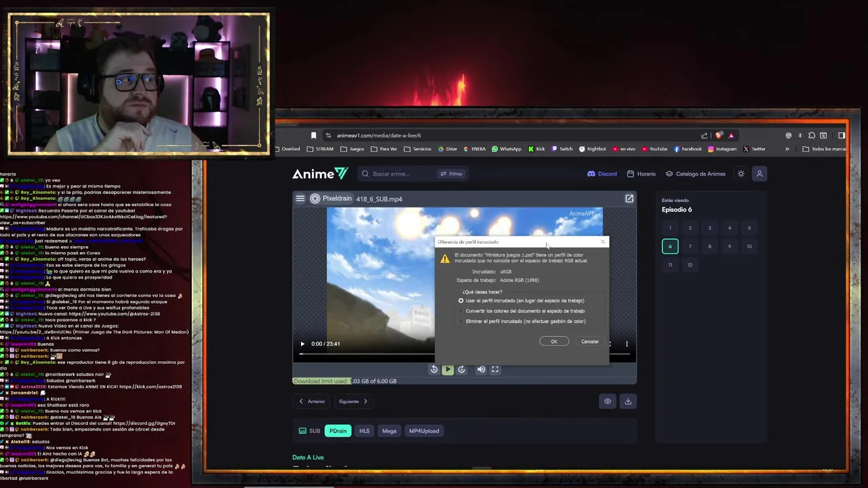Open the video player three-dots options menu
The height and width of the screenshot is (488, 868).
627,344
